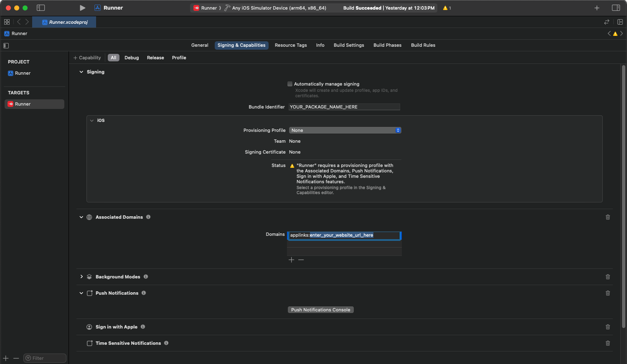This screenshot has width=627, height=364.
Task: Show info for Background Modes
Action: pos(146,277)
